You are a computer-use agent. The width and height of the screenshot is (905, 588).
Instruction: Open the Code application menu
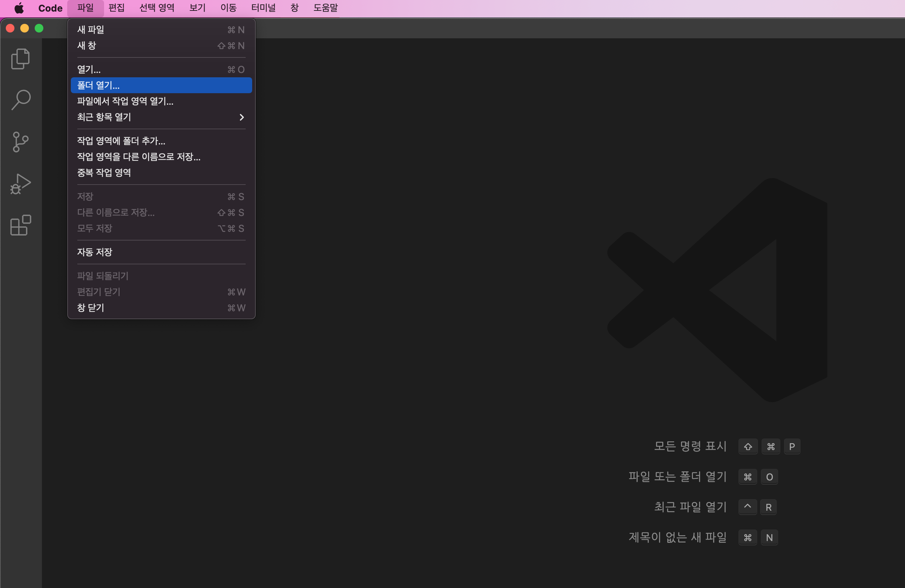click(x=50, y=8)
